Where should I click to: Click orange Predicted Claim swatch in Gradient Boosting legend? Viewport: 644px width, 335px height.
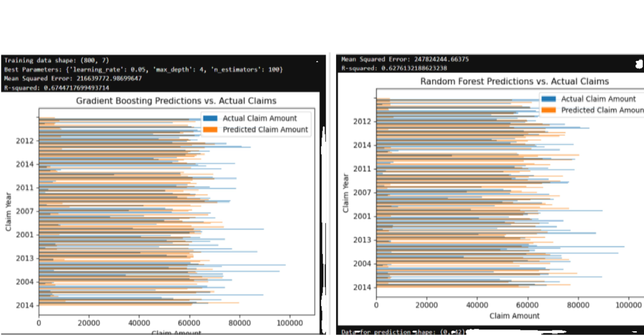tap(211, 129)
